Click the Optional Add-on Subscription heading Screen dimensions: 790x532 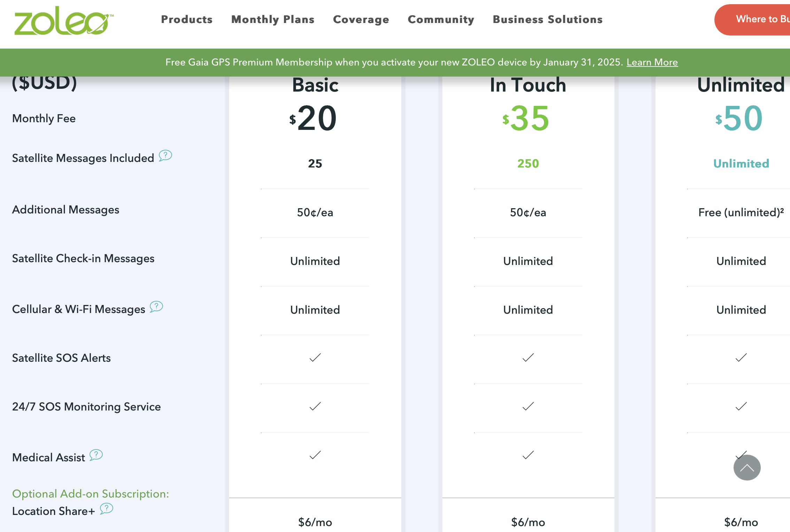coord(91,494)
